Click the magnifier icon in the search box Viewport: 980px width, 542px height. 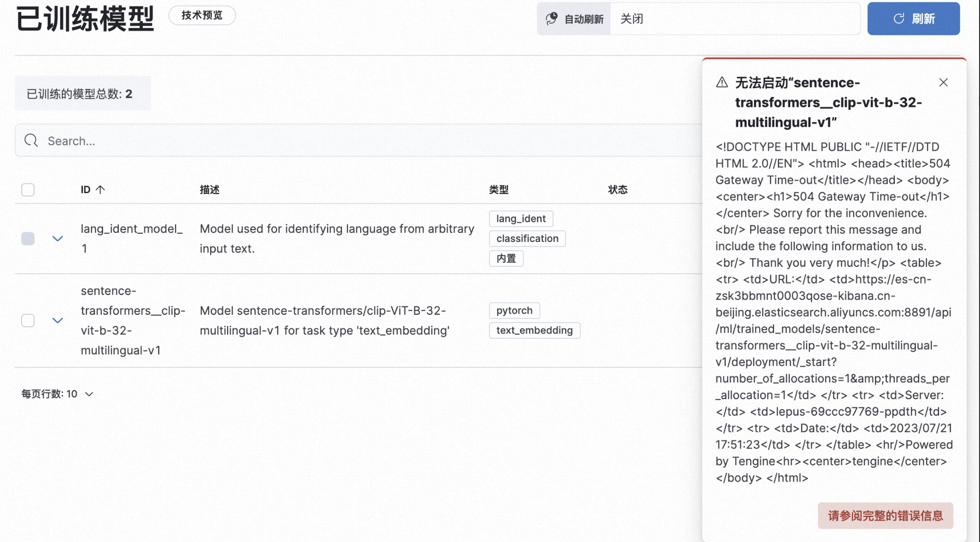(31, 141)
